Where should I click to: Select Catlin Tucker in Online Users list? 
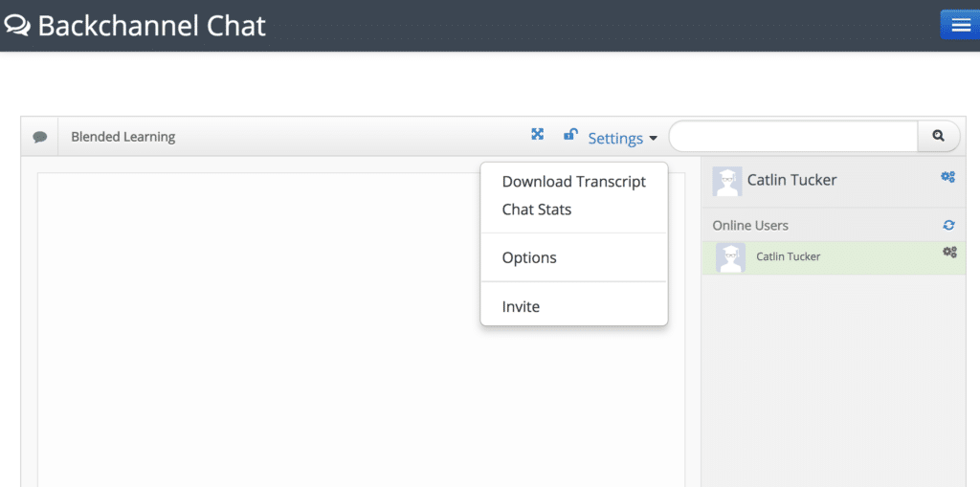834,257
